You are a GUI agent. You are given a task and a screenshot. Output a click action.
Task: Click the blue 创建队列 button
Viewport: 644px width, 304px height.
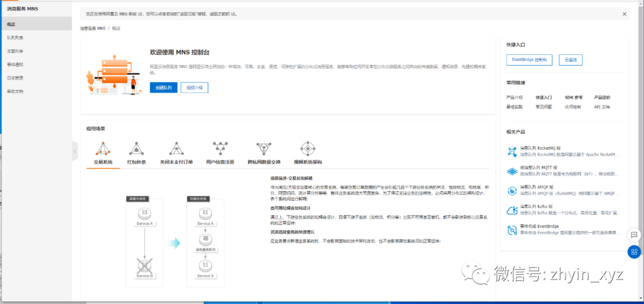click(163, 88)
